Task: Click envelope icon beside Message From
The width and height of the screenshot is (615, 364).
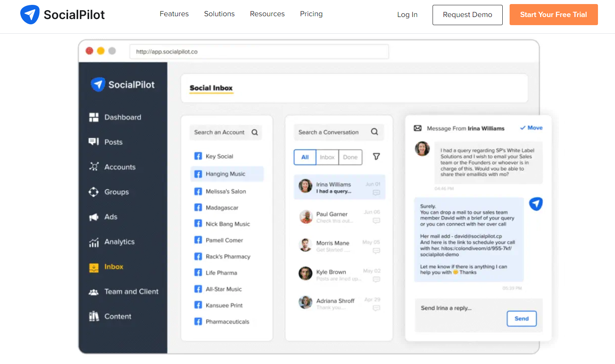Action: (418, 128)
